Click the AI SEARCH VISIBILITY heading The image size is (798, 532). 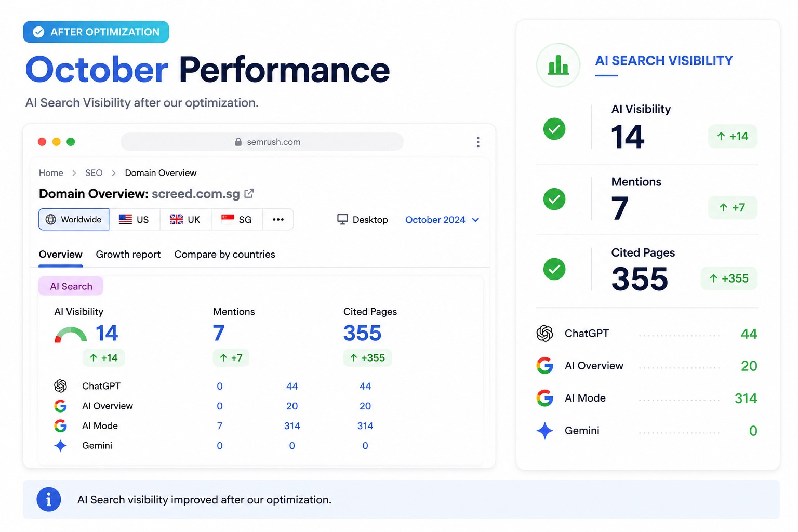point(664,61)
